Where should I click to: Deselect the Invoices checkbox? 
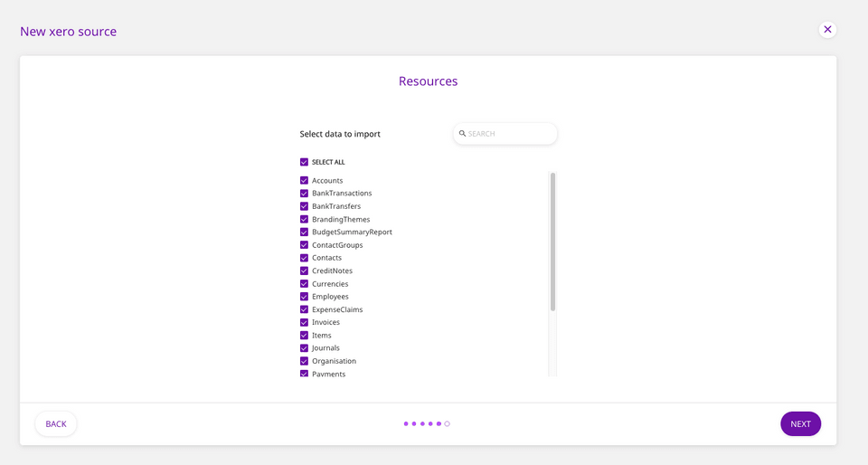(304, 323)
